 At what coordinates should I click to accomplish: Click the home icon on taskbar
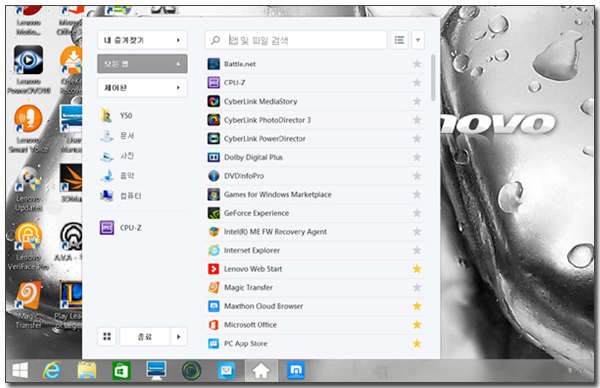[261, 370]
